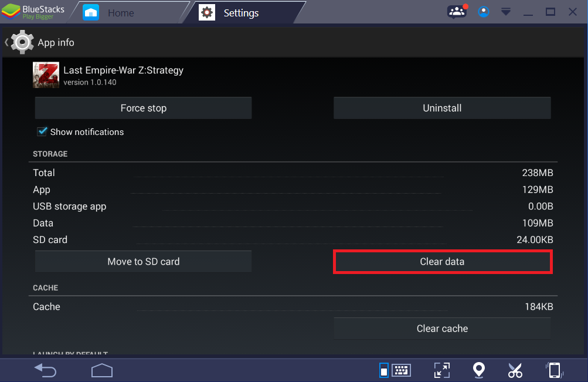Screen dimensions: 588x382
Task: Click the BlueStacks logo icon
Action: (x=11, y=12)
